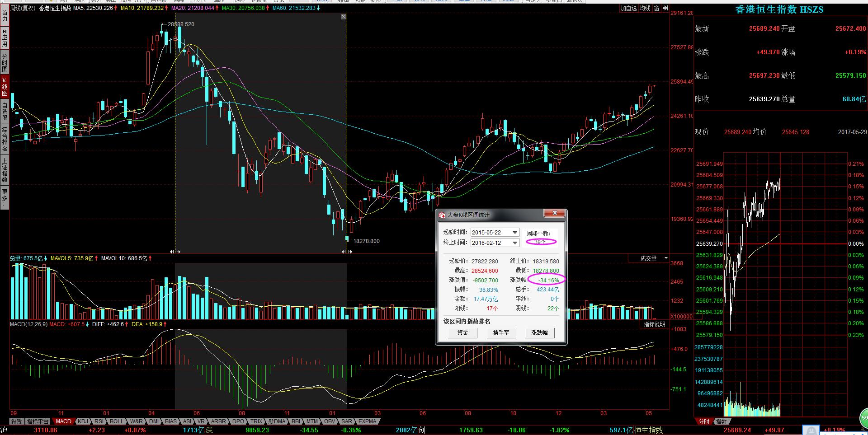
Task: Click the 香港恒生指数 HSZS panel title
Action: pyautogui.click(x=779, y=9)
